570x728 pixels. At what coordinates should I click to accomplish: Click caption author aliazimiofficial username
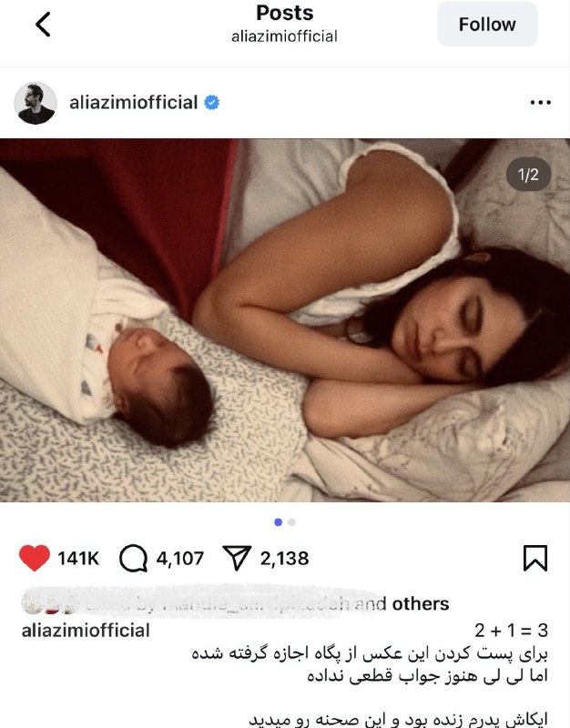point(86,631)
